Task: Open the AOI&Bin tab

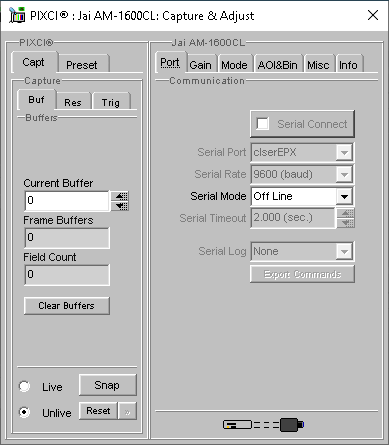Action: [x=277, y=65]
